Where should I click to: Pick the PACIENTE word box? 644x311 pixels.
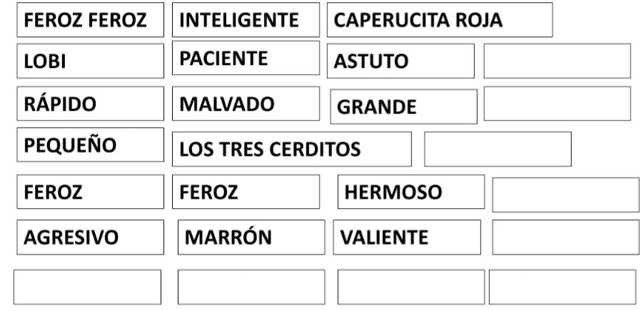[x=246, y=58]
